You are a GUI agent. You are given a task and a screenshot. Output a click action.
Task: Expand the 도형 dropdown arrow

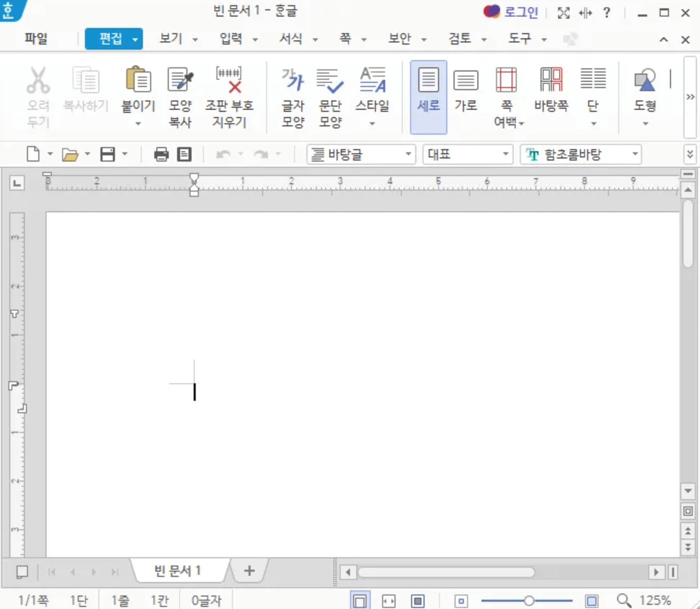pos(646,124)
